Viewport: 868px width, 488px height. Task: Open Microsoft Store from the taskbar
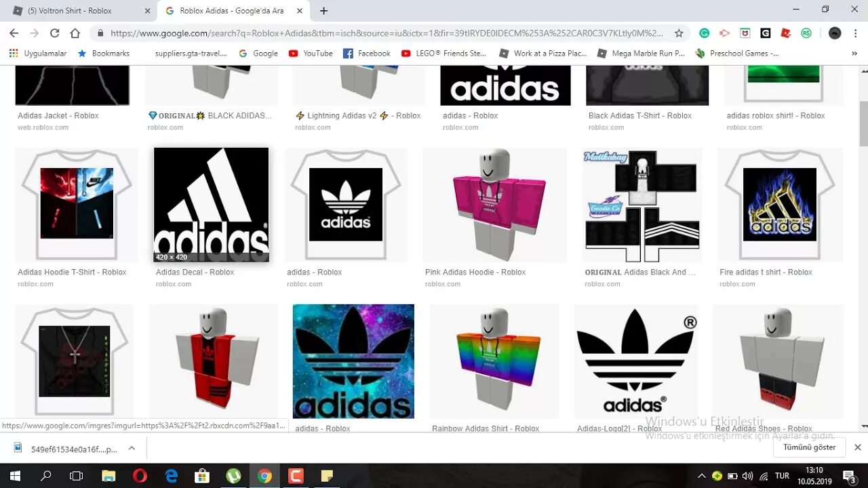point(202,476)
